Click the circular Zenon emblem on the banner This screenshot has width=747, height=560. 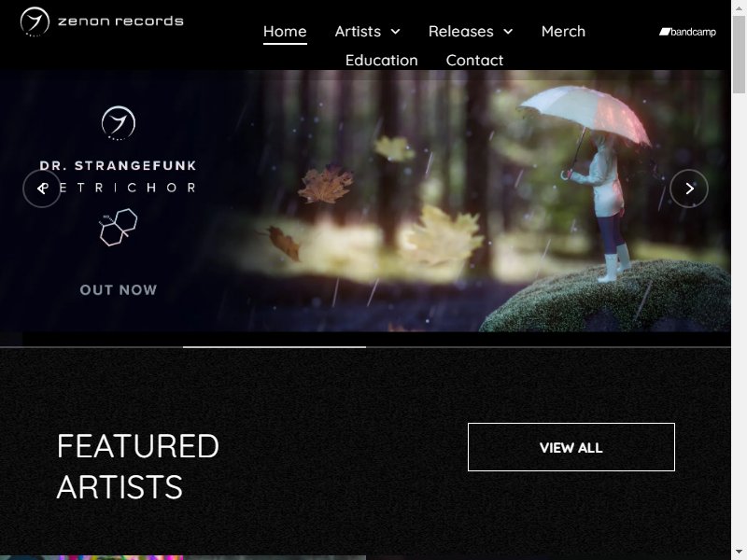[119, 123]
